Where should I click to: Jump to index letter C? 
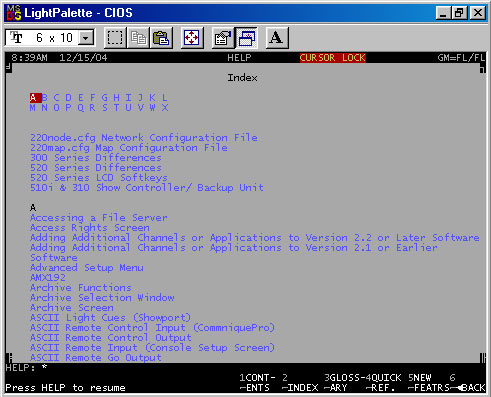click(x=56, y=98)
